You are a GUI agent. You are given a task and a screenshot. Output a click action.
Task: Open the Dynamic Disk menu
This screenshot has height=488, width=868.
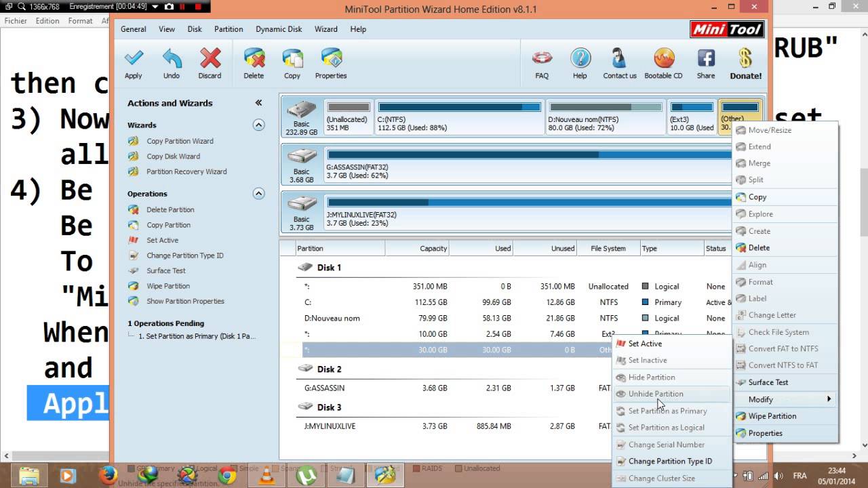click(279, 29)
